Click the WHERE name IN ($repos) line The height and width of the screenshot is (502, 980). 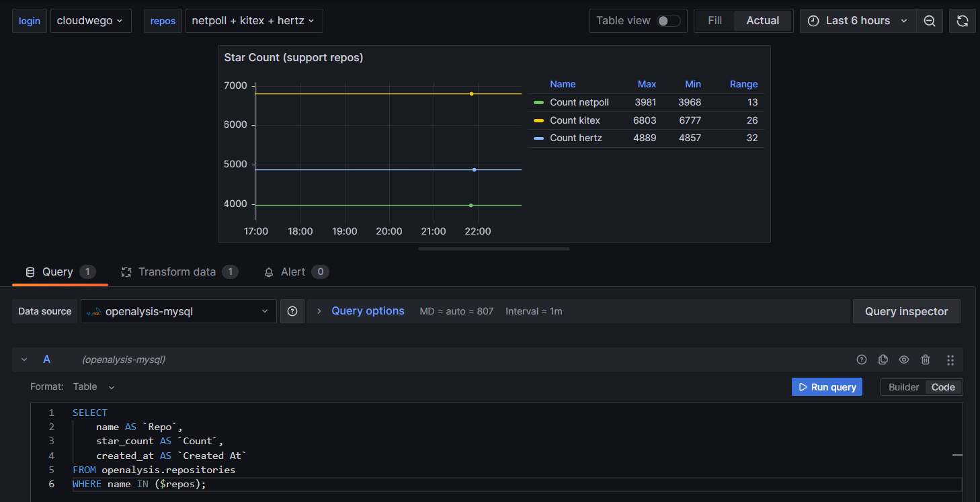pos(139,484)
